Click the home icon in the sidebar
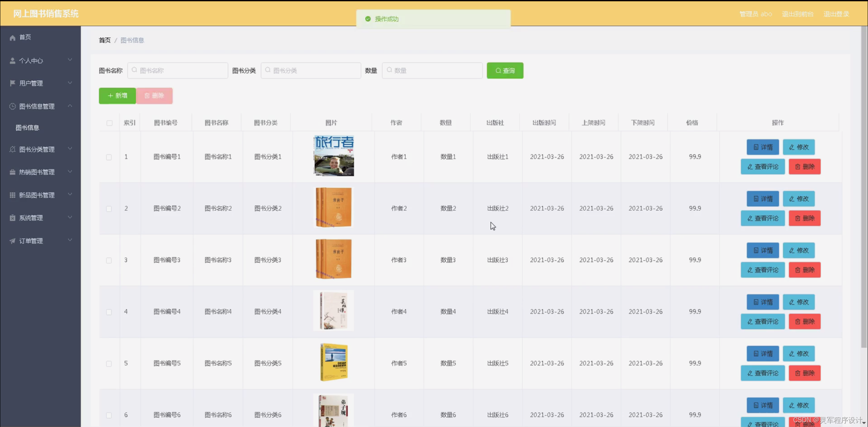Image resolution: width=868 pixels, height=427 pixels. [x=13, y=37]
